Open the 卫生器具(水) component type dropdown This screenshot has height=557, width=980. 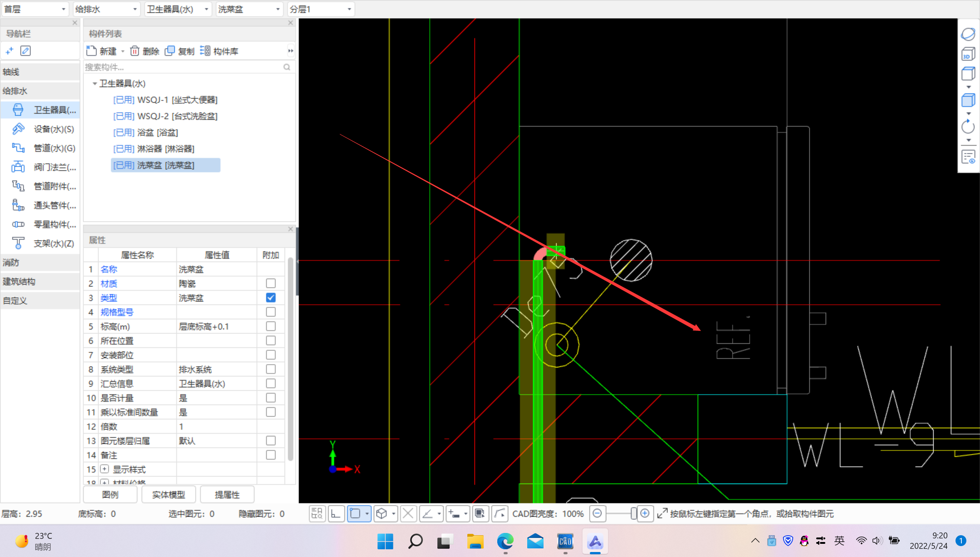(178, 9)
